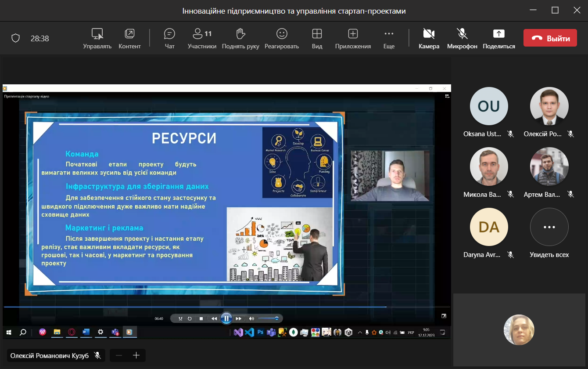
Task: Open the Реагировать reactions picker
Action: click(282, 38)
